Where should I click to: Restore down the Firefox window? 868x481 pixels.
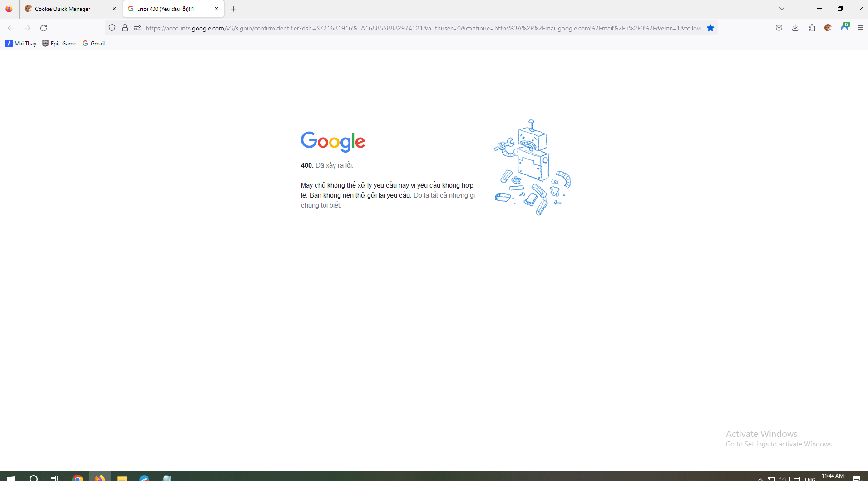[840, 9]
